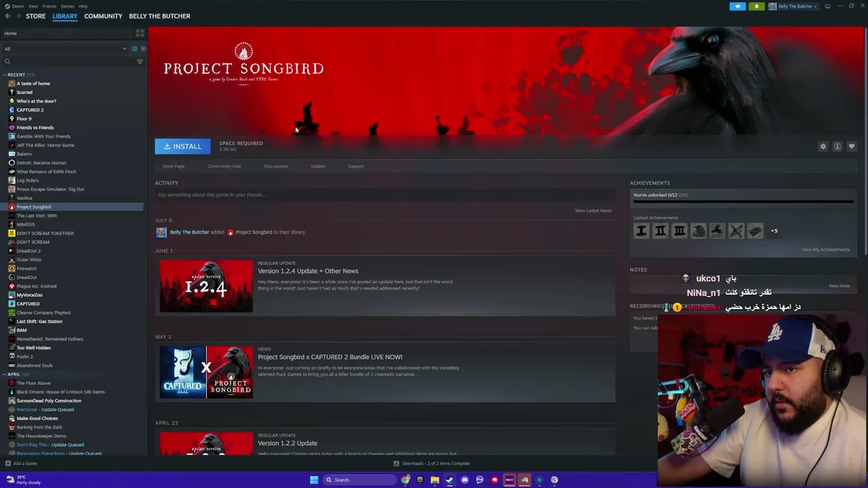This screenshot has height=488, width=868.
Task: Go back with the left navigation arrow
Action: [x=8, y=16]
